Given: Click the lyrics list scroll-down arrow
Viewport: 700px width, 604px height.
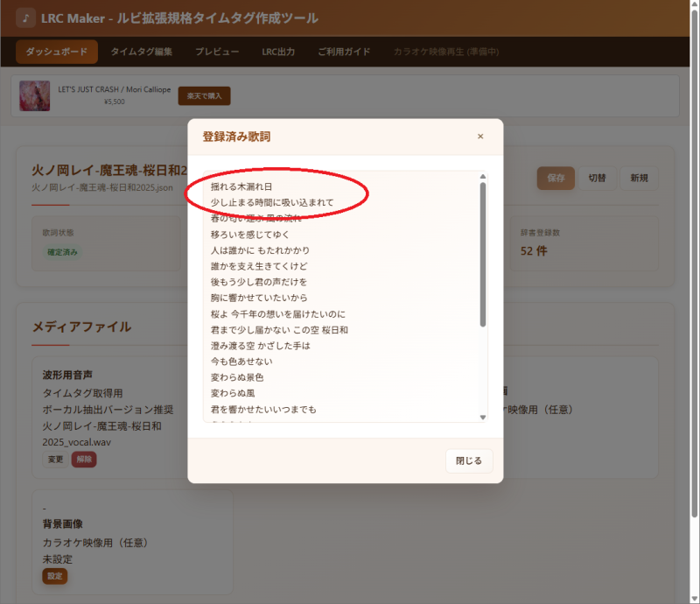Looking at the screenshot, I should (482, 417).
